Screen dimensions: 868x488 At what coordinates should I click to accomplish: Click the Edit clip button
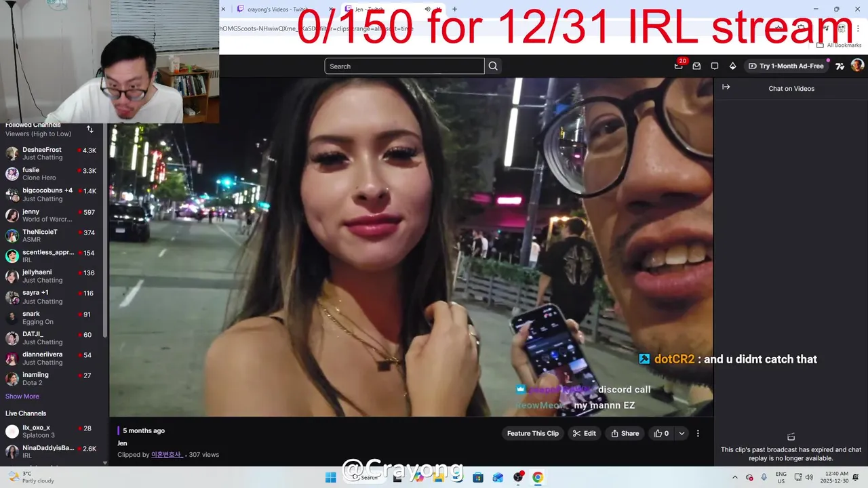tap(585, 433)
